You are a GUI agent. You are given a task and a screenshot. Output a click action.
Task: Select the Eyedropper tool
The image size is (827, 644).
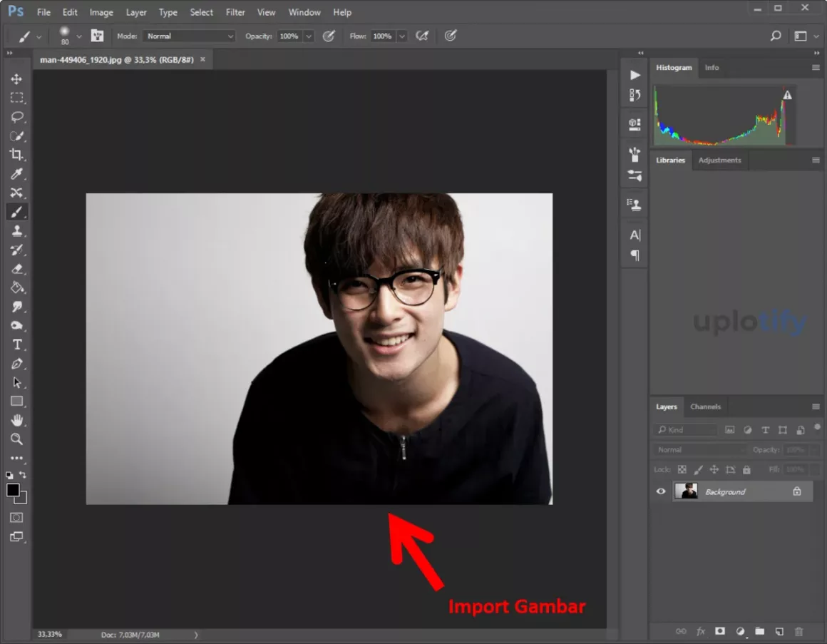tap(16, 174)
